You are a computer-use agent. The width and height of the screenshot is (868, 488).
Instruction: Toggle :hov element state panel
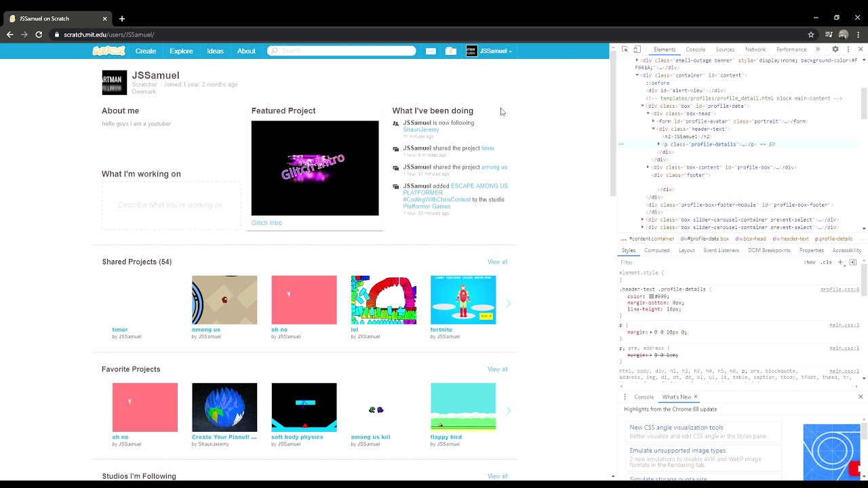[810, 262]
